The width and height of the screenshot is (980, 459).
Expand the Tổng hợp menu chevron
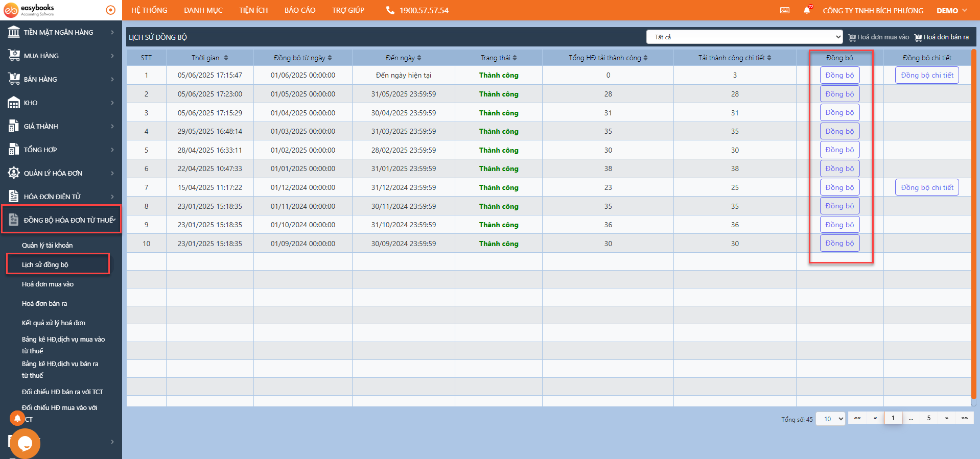tap(112, 150)
